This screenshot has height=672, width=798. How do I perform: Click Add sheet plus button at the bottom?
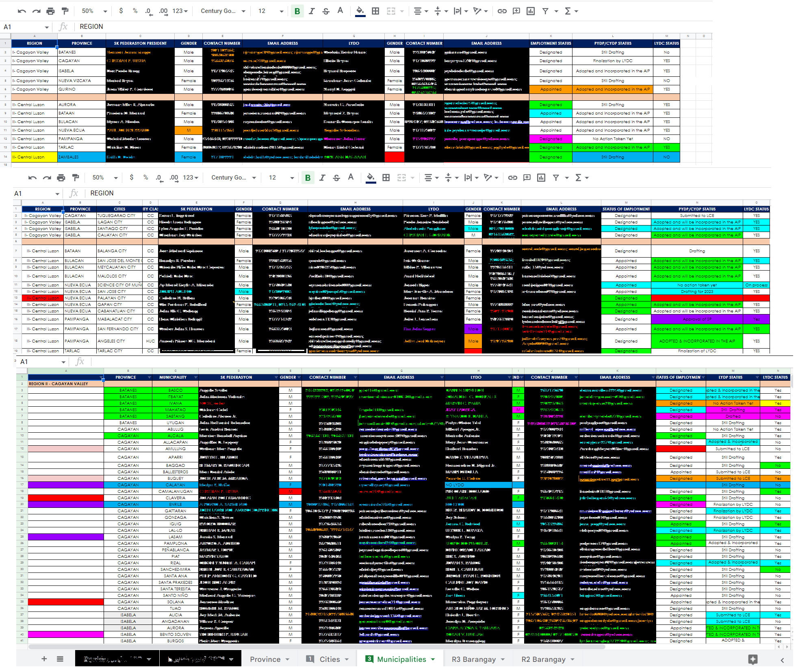tap(44, 659)
